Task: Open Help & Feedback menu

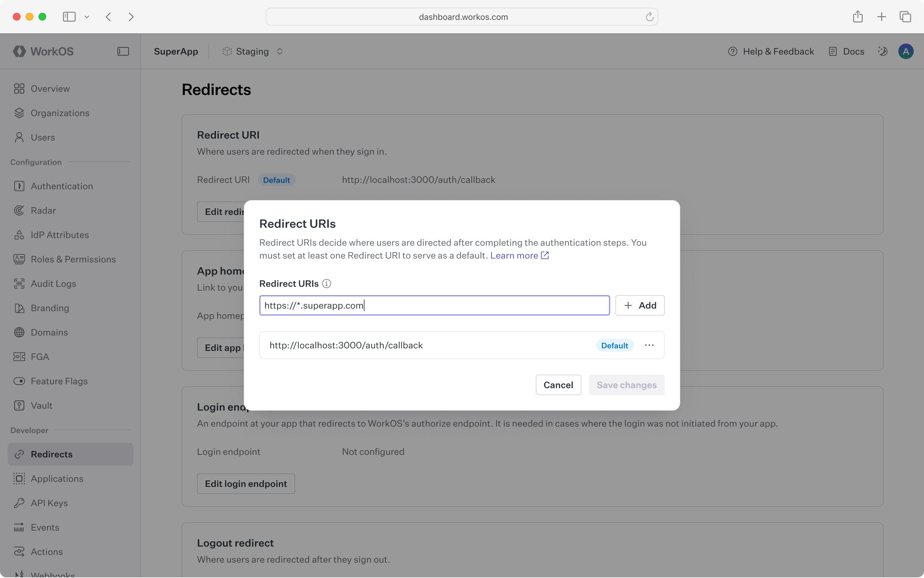Action: tap(771, 51)
